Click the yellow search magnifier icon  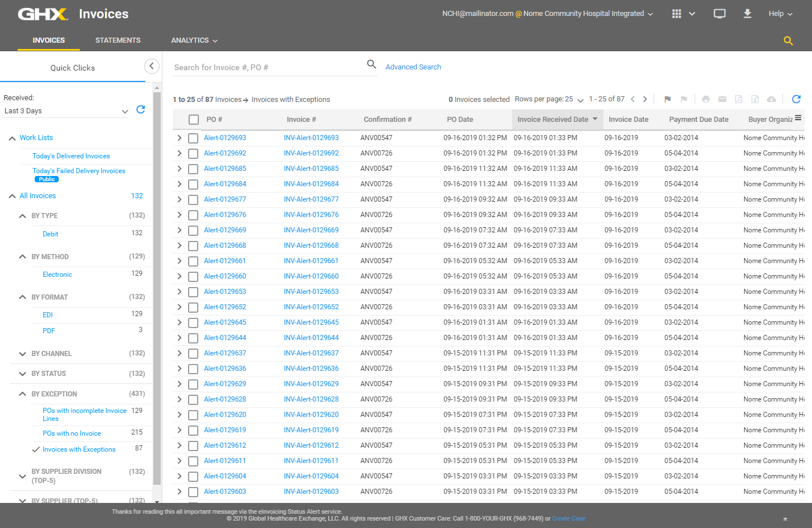pyautogui.click(x=788, y=41)
